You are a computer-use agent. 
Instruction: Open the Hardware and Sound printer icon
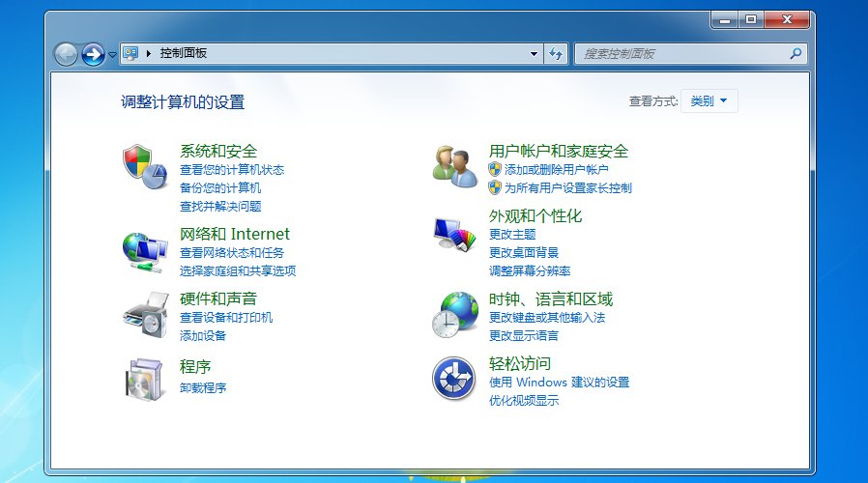146,315
